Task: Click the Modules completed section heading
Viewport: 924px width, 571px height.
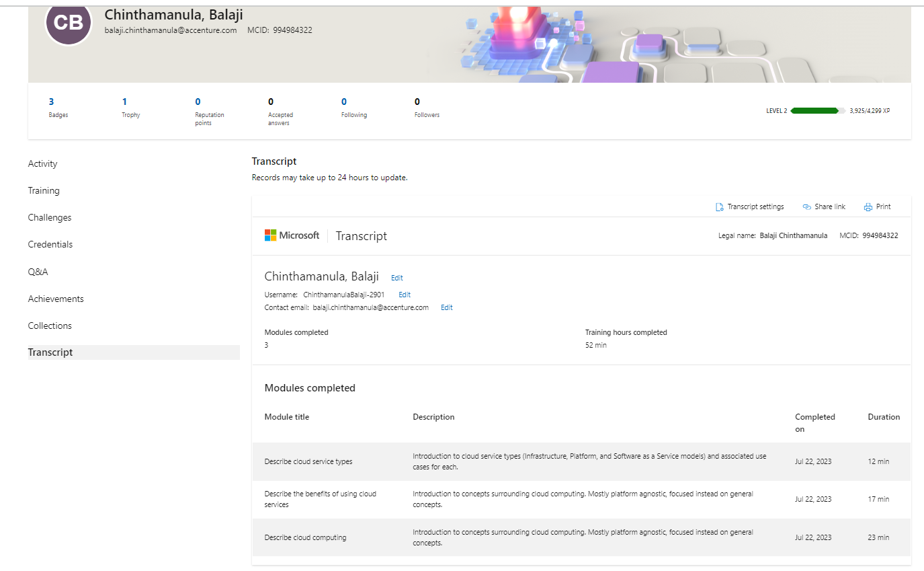Action: (x=310, y=388)
